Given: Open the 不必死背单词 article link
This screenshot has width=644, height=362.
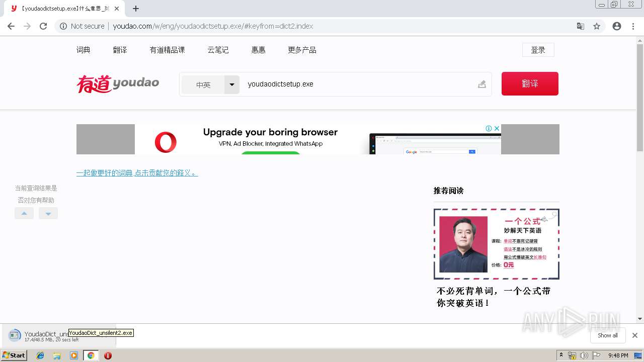Looking at the screenshot, I should pyautogui.click(x=494, y=297).
